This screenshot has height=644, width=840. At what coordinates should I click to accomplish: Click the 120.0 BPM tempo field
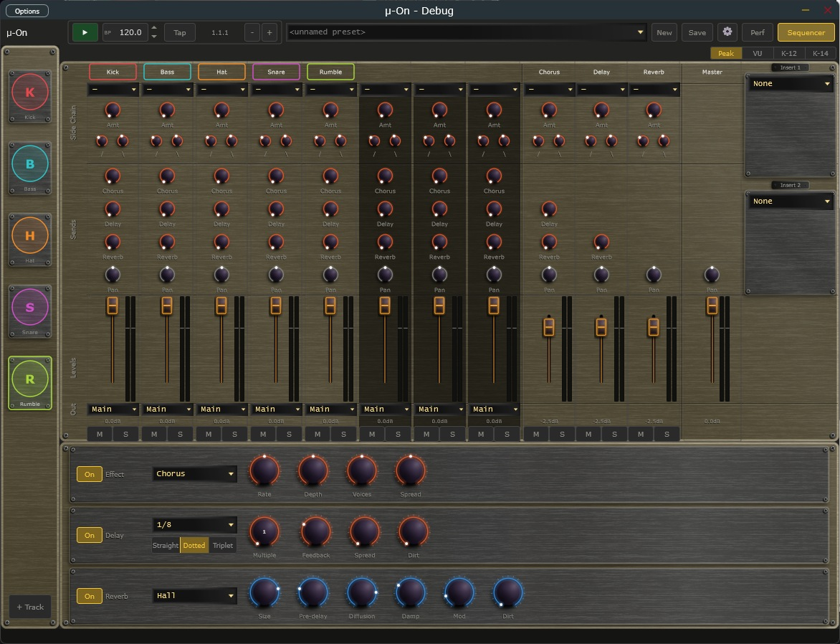125,32
